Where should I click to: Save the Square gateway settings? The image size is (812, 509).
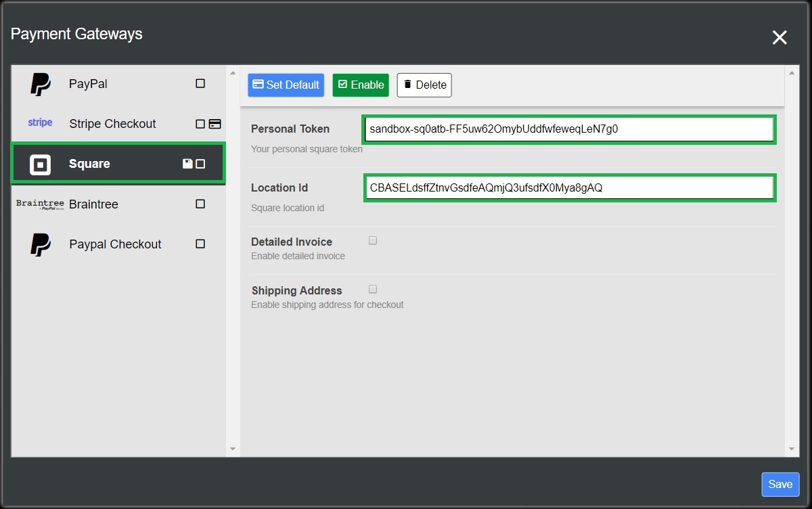(780, 484)
